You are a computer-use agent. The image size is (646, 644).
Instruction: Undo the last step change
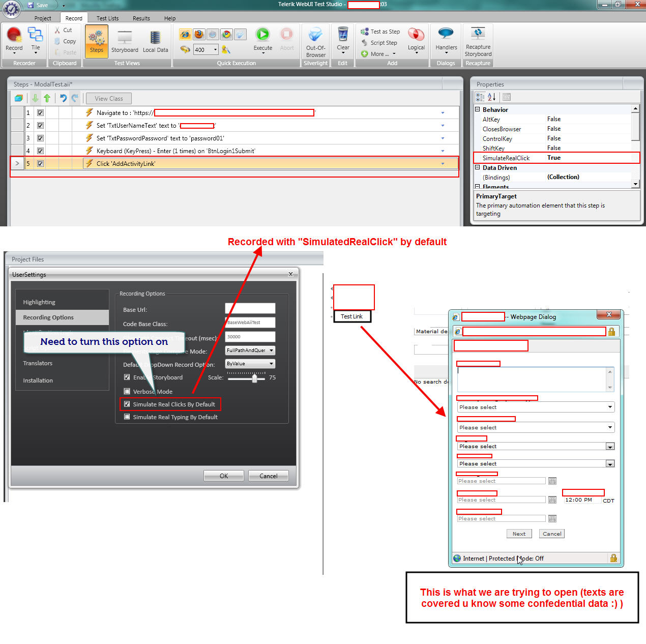click(x=63, y=98)
